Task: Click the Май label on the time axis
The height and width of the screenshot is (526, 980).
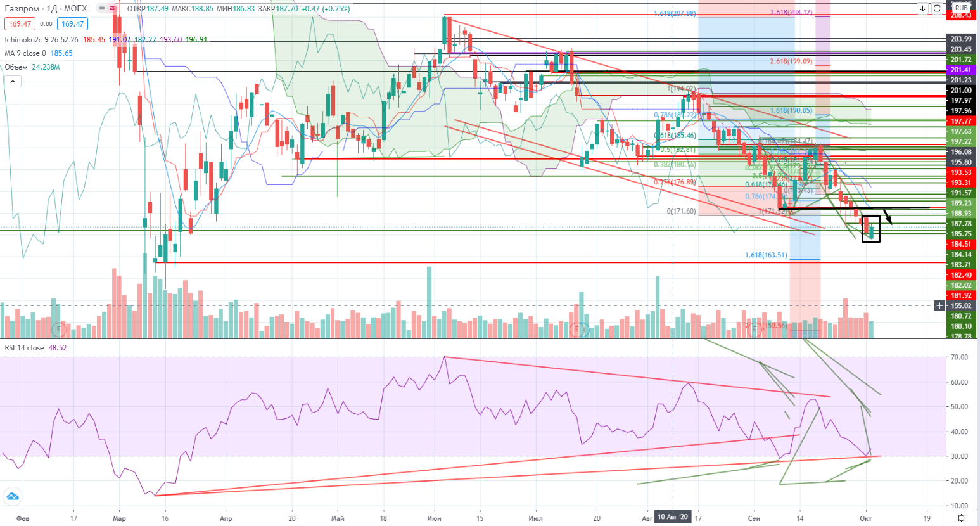Action: [338, 518]
